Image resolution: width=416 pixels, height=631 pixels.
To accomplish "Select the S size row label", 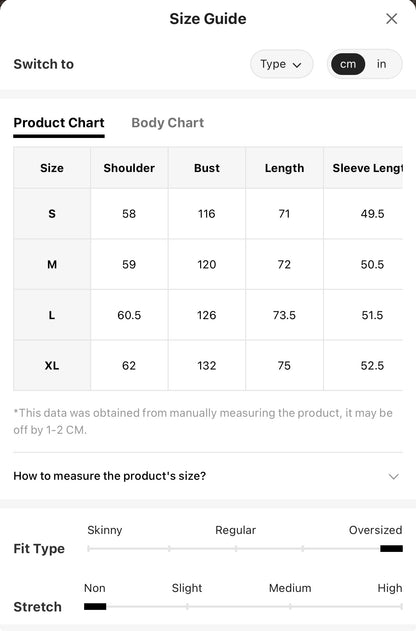I will coord(52,213).
